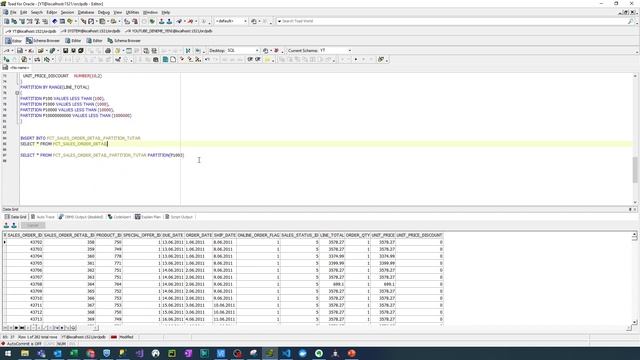Select the Data Grid tab
The image size is (640, 360).
coord(16,217)
